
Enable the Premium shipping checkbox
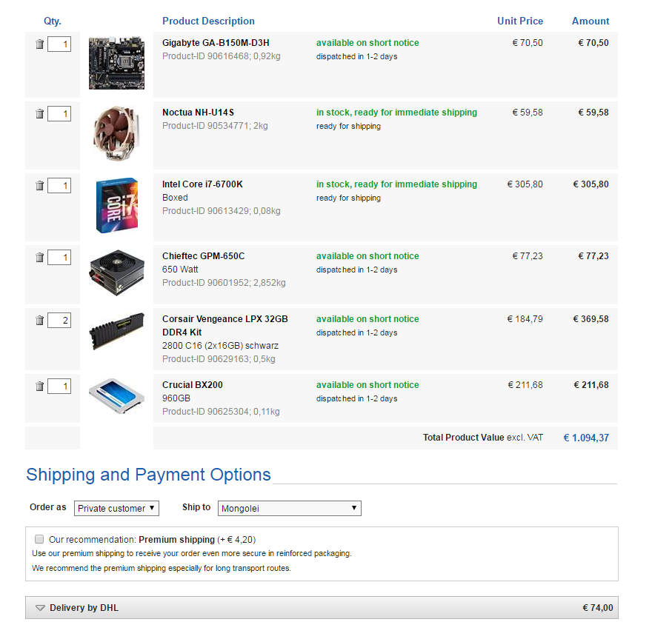click(x=39, y=540)
